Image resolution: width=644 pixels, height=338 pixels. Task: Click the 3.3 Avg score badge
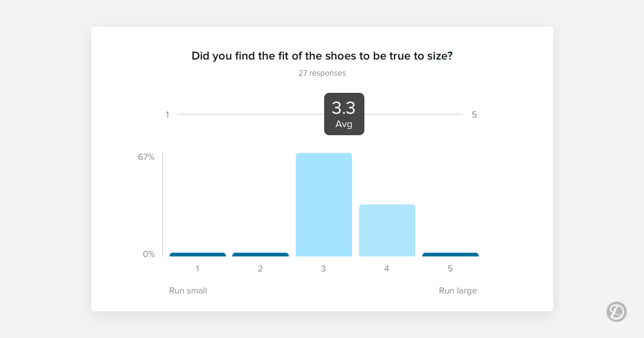tap(344, 114)
